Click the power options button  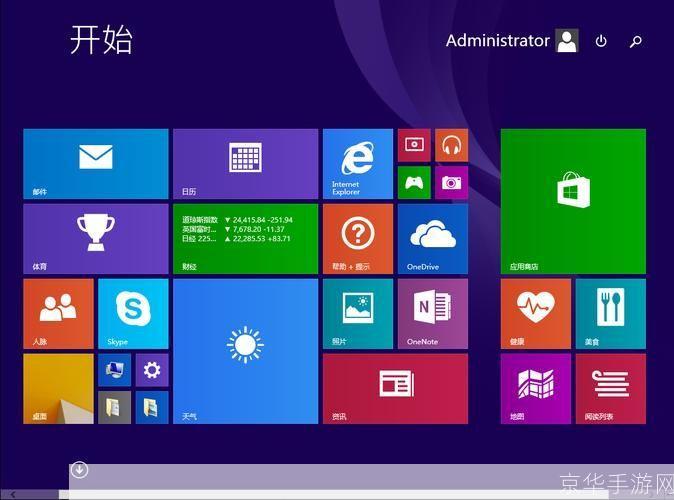point(601,41)
